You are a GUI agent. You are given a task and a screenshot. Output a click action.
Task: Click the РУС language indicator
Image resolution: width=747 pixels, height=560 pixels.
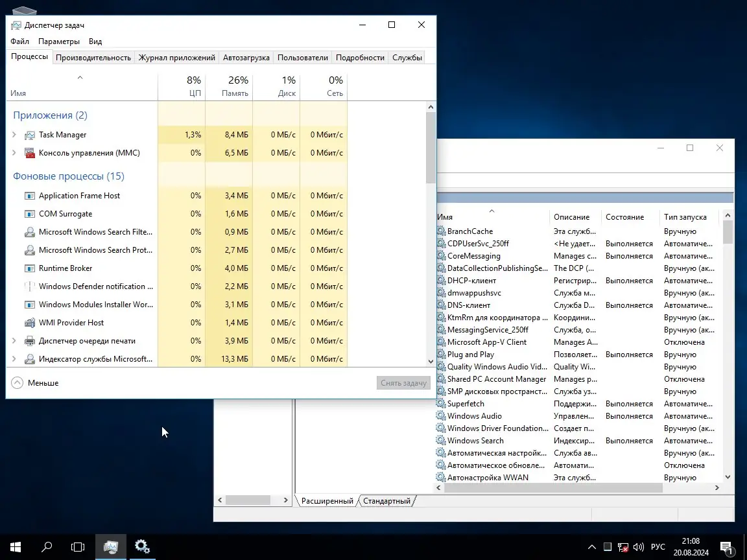pos(658,546)
